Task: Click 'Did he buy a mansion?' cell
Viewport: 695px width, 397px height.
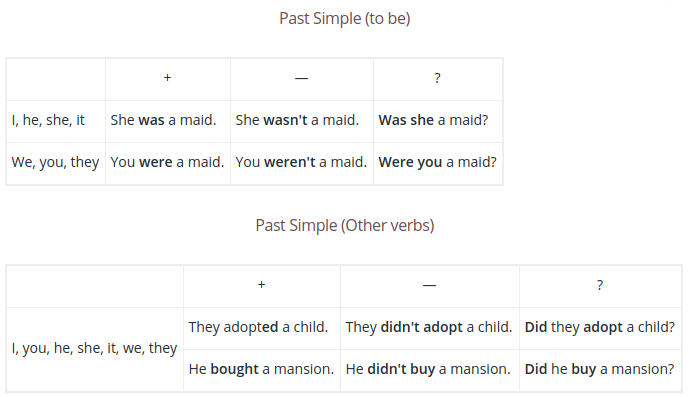Action: point(600,370)
